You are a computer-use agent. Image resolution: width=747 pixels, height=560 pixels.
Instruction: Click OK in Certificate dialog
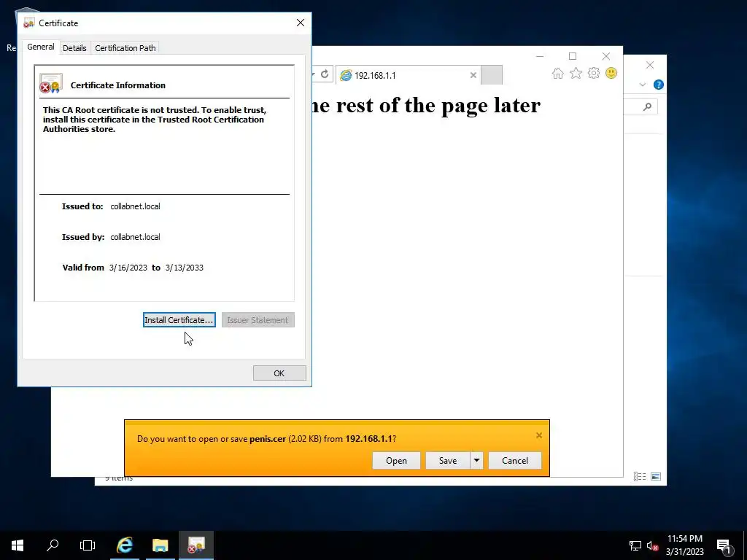point(279,373)
